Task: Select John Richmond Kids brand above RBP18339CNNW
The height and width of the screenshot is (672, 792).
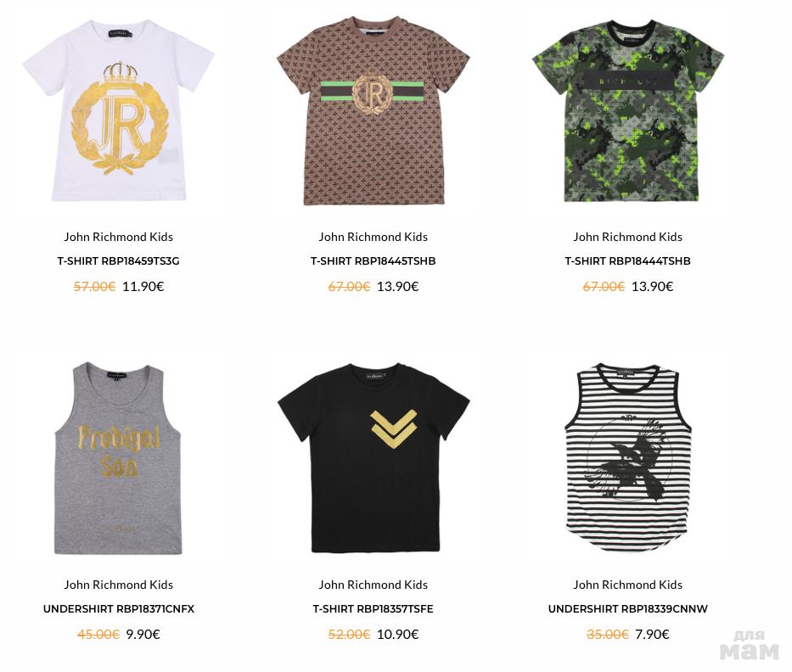Action: tap(627, 585)
